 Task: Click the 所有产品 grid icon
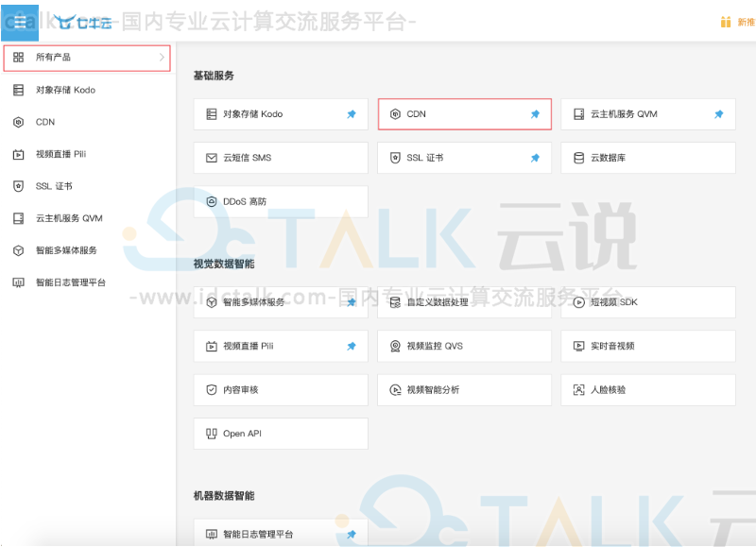(18, 58)
